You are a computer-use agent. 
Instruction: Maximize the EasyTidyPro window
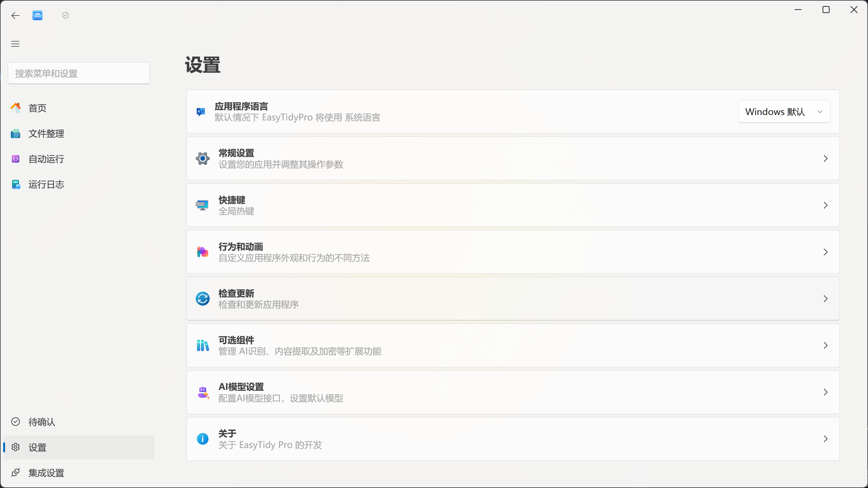(826, 10)
